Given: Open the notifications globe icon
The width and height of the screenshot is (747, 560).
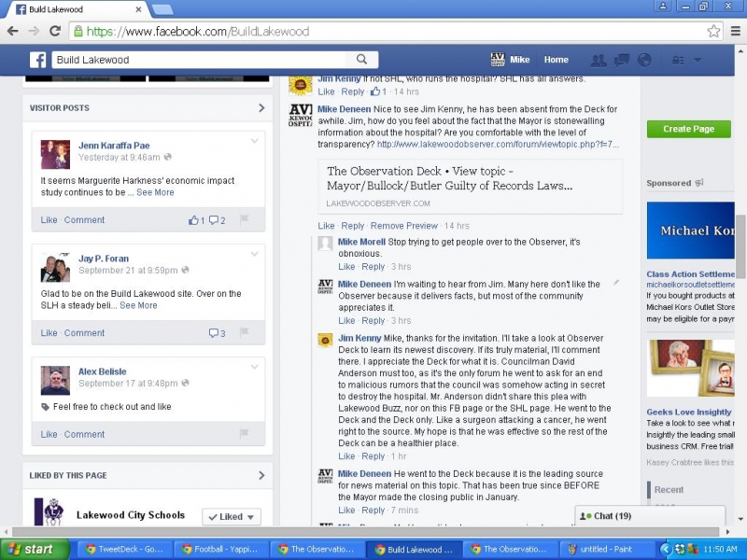Looking at the screenshot, I should coord(643,60).
